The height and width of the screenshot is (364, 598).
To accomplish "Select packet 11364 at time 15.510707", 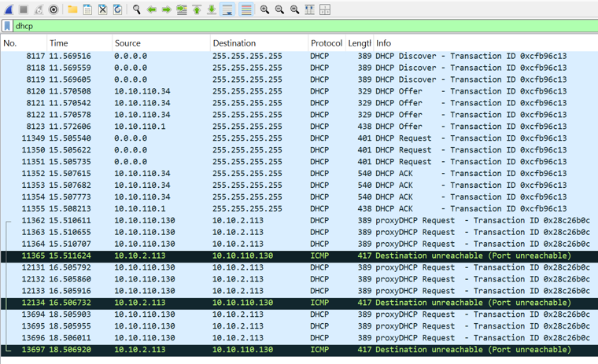I will tap(299, 244).
